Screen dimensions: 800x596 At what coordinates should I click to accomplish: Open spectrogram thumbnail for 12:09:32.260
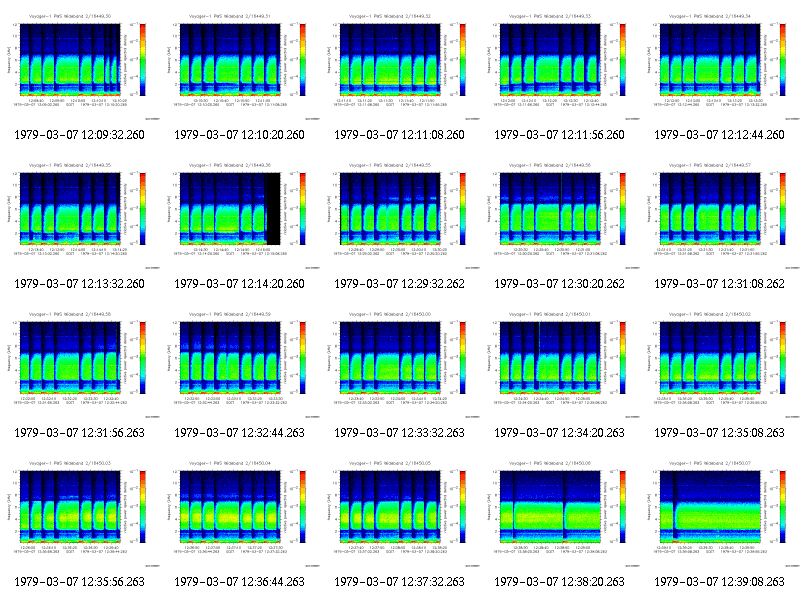coord(80,66)
